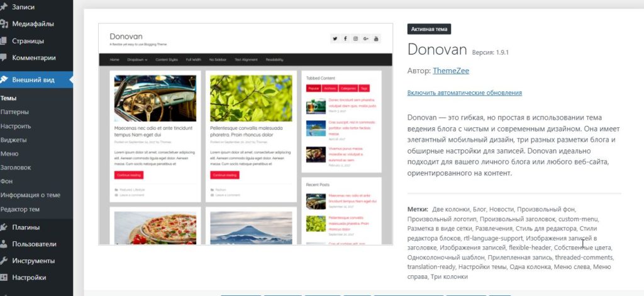
Task: Open Меню under Внешний вид
Action: pyautogui.click(x=9, y=154)
